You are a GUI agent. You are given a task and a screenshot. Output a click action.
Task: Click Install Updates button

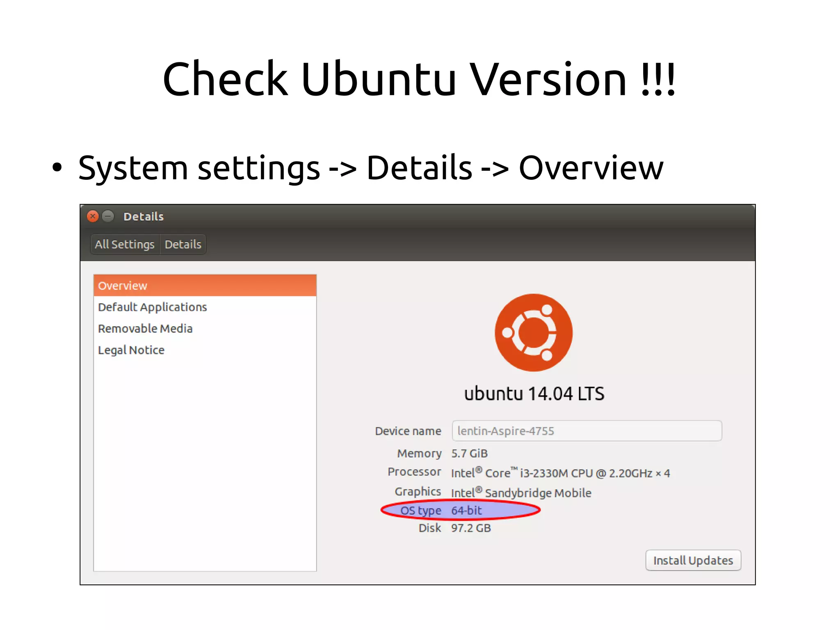(x=693, y=560)
